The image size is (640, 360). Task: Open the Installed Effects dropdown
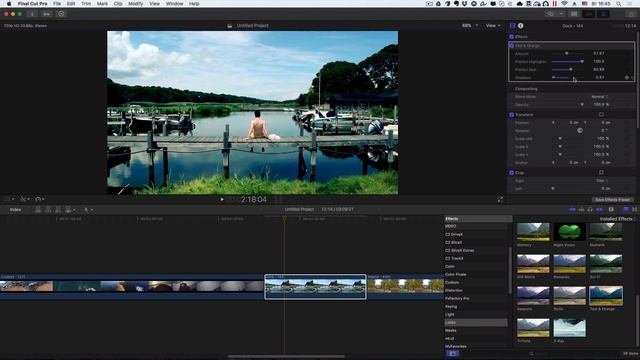click(x=617, y=219)
